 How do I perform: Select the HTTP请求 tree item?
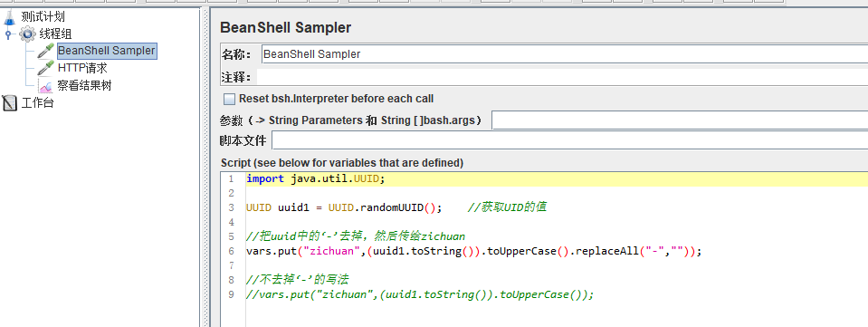coord(82,68)
